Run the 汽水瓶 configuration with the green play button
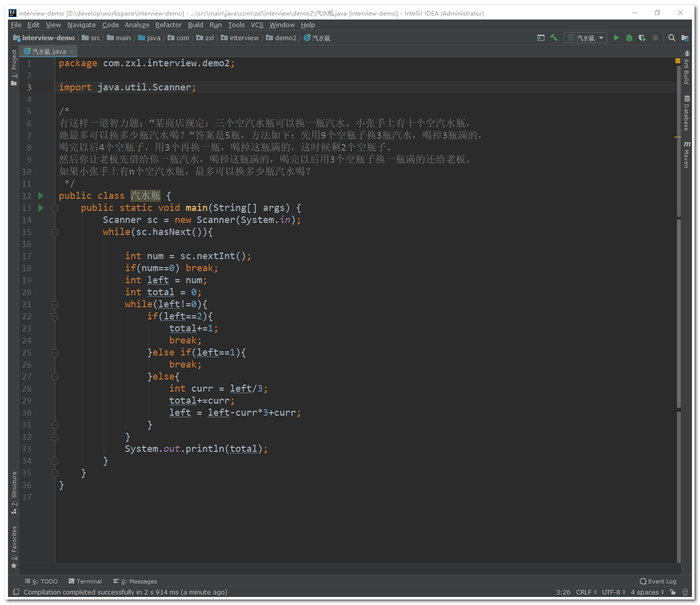Viewport: 700px width, 605px height. [x=616, y=38]
